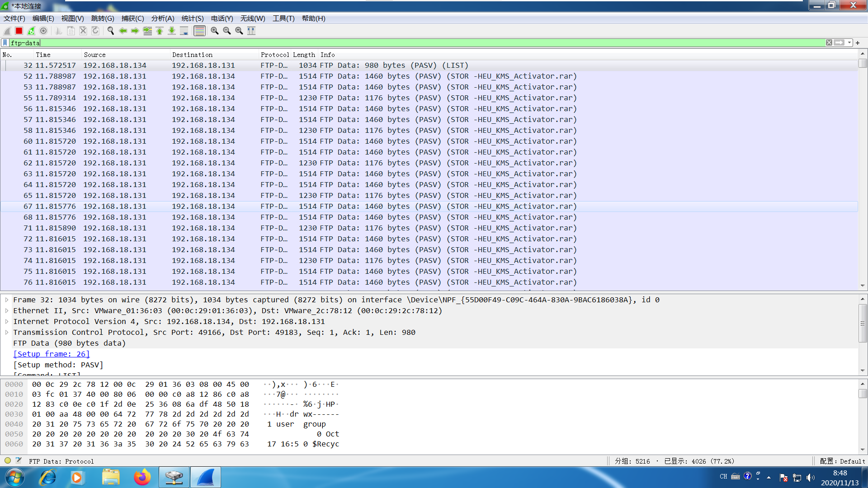
Task: Zoom in packet list text
Action: tap(215, 31)
